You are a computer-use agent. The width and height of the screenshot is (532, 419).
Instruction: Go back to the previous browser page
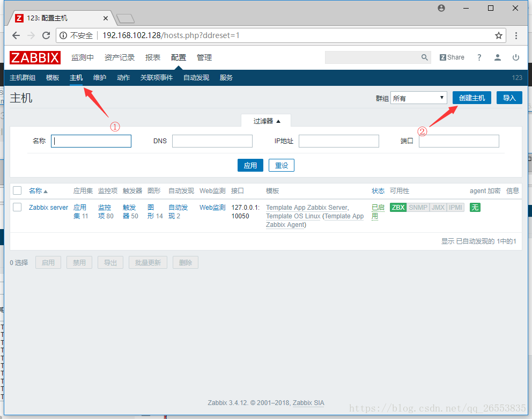point(16,35)
